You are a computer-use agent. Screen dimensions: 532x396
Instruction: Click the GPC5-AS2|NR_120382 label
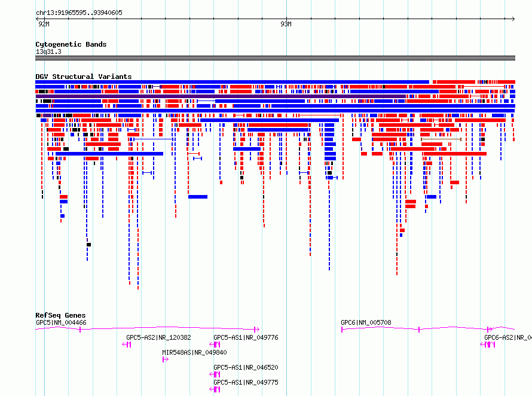[158, 337]
